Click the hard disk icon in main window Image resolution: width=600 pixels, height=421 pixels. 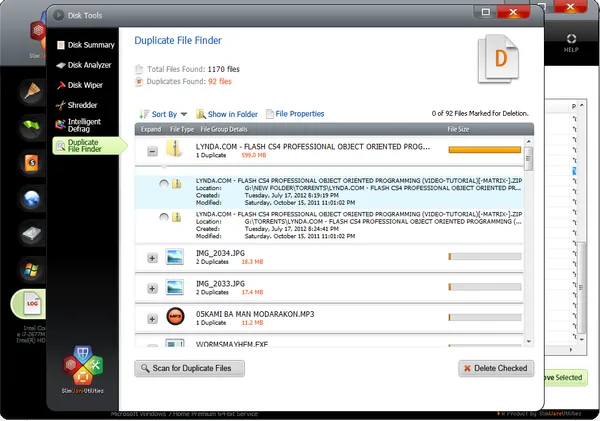click(x=31, y=233)
